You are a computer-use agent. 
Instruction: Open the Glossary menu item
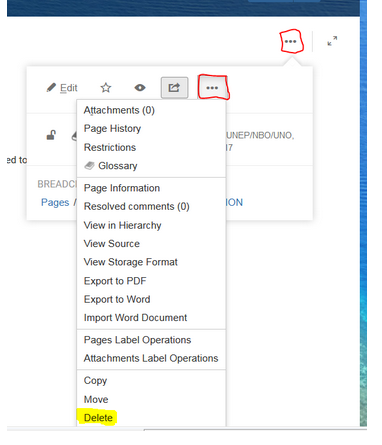pos(151,166)
